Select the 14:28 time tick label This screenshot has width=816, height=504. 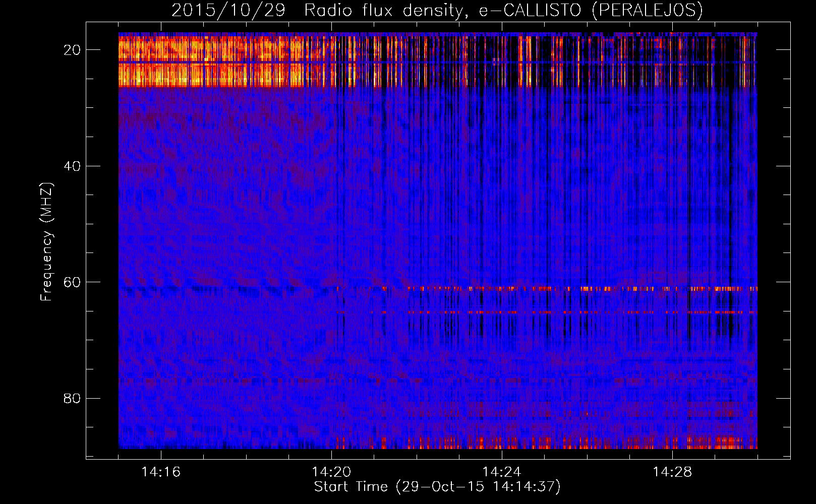point(672,472)
